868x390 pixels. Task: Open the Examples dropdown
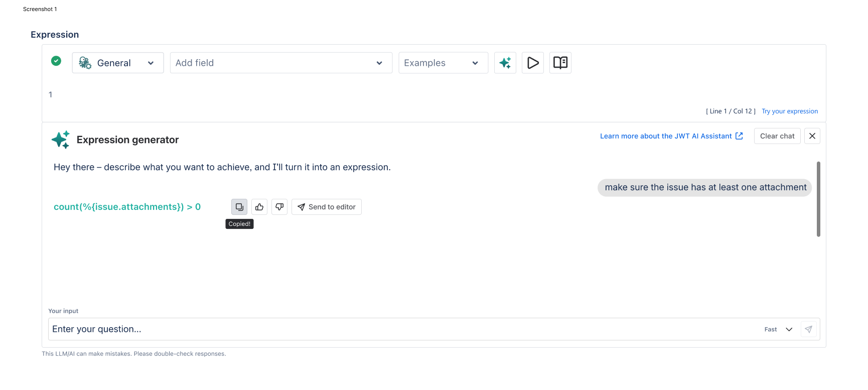pyautogui.click(x=443, y=63)
